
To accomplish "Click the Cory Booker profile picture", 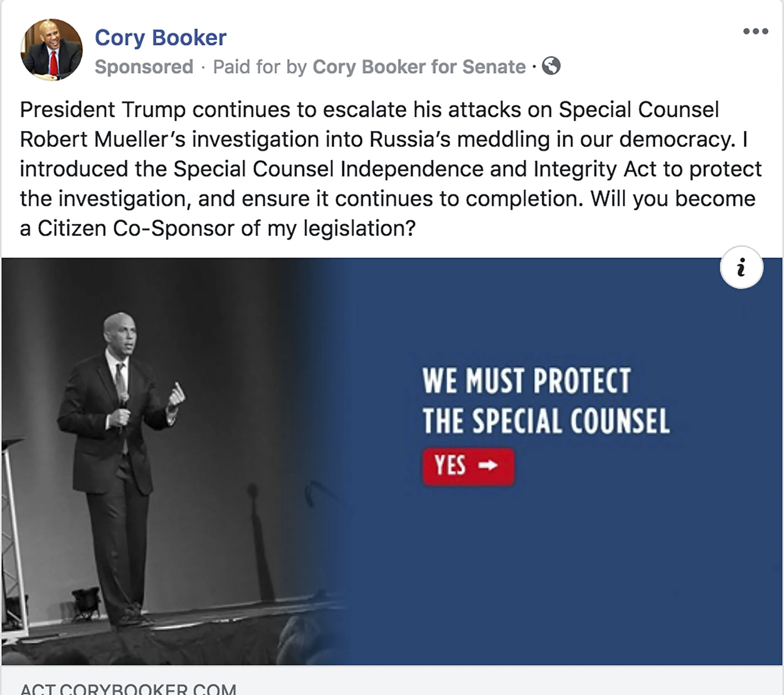I will [51, 50].
